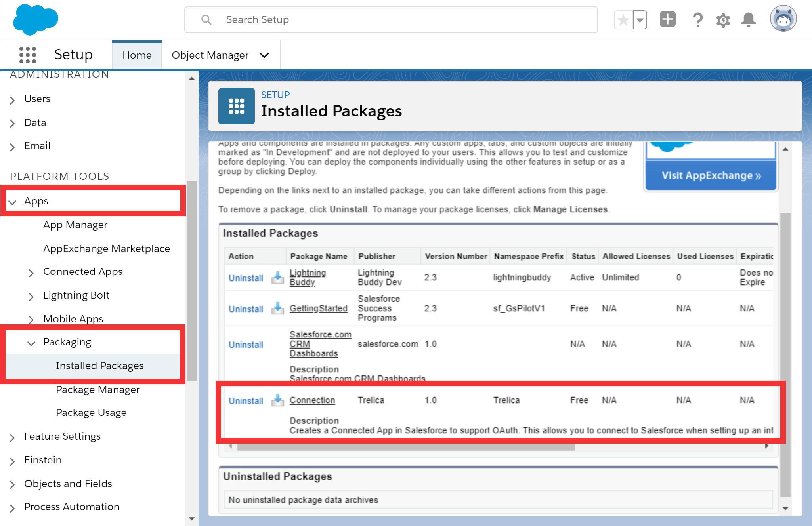
Task: Open the Connection package link
Action: [x=312, y=400]
